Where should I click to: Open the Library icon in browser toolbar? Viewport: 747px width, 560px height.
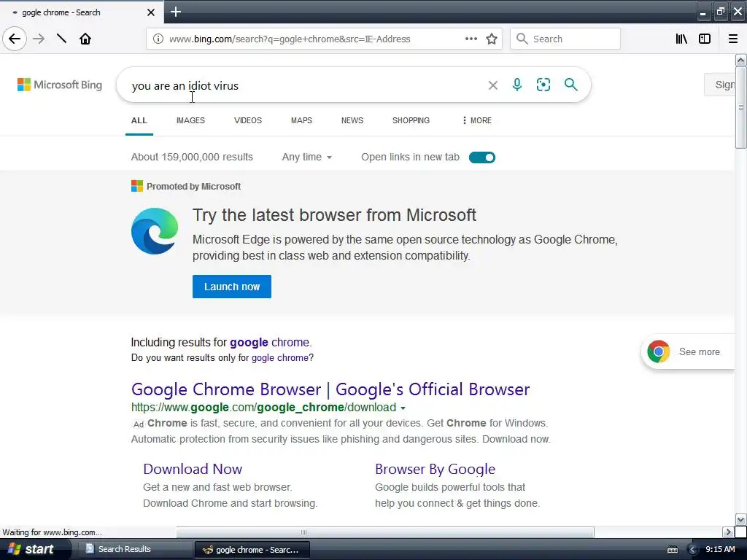pos(681,39)
